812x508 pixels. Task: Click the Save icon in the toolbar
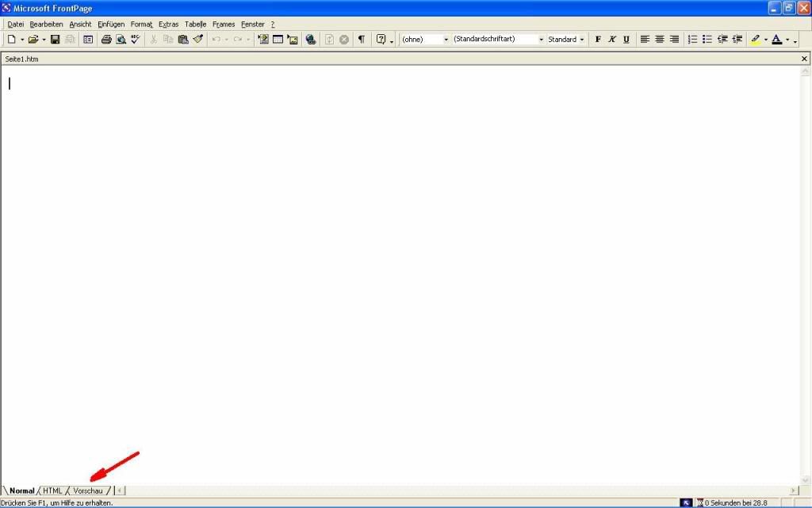coord(56,40)
